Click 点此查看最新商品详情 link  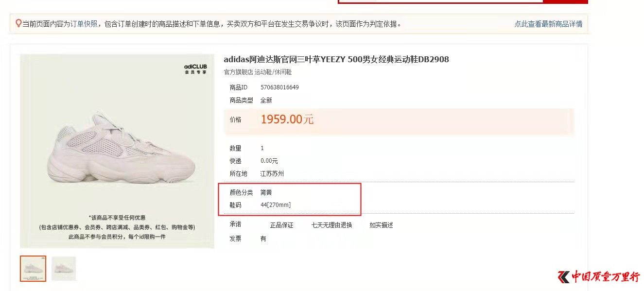click(548, 24)
